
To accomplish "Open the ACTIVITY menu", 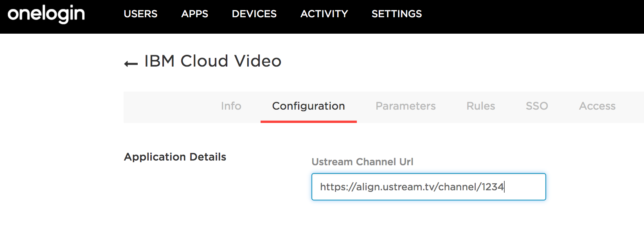I will [x=324, y=14].
